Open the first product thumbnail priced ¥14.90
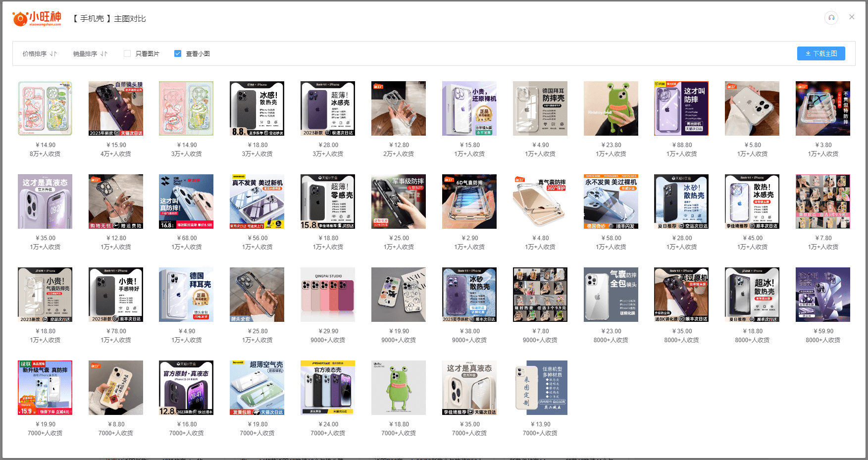 point(45,108)
